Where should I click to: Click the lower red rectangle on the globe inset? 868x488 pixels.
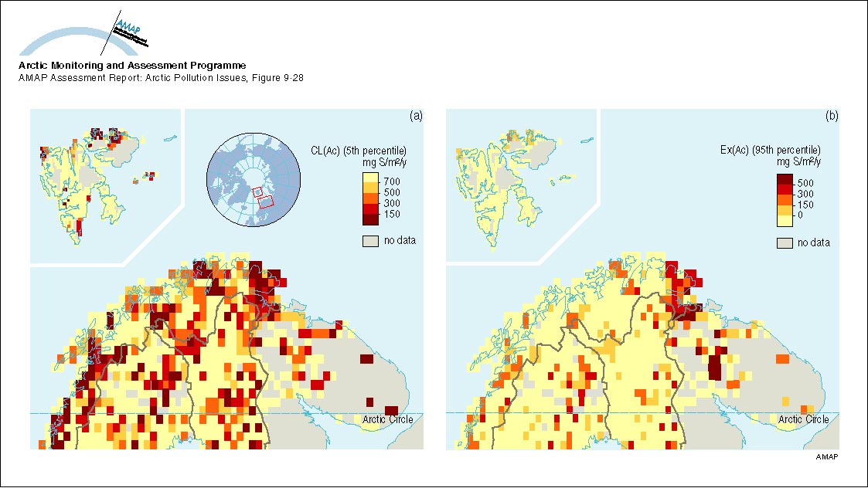pyautogui.click(x=265, y=202)
